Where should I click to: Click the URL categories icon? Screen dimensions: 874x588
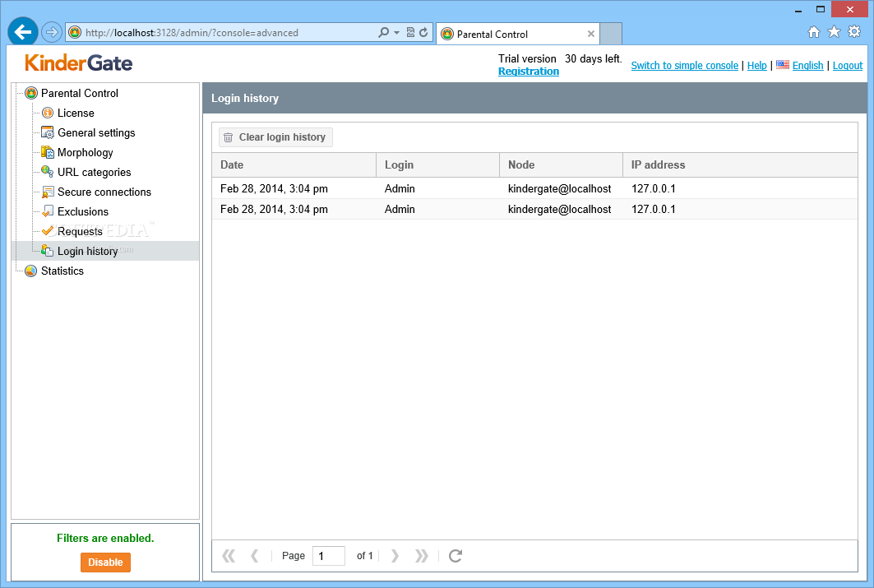[x=48, y=172]
